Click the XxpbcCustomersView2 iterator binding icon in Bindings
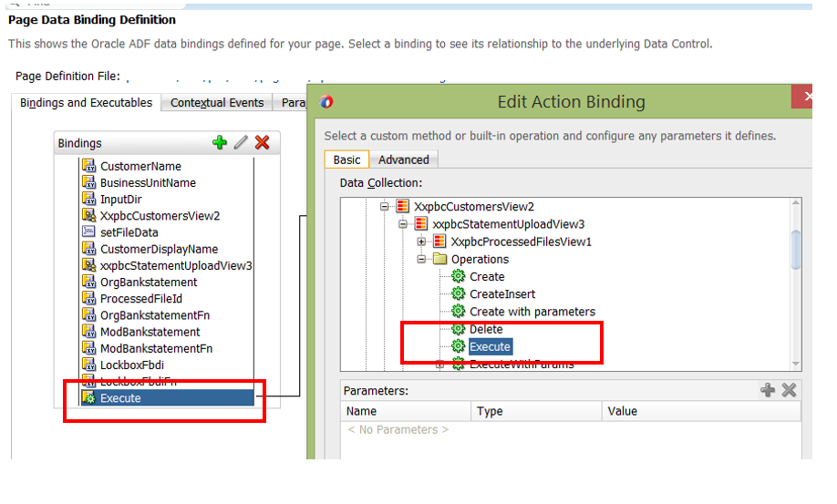Image resolution: width=837 pixels, height=504 pixels. 88,215
